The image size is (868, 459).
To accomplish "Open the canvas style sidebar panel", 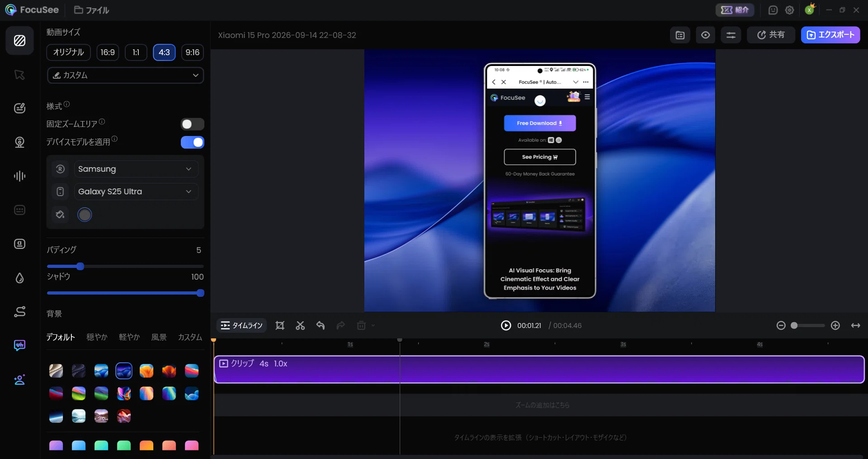I will [19, 41].
